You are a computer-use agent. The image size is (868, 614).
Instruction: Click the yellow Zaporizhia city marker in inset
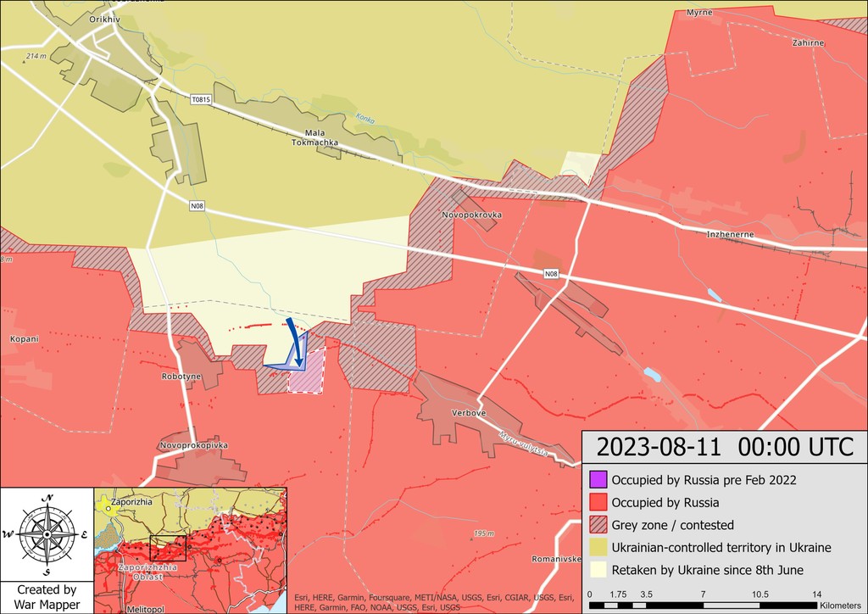[x=105, y=506]
